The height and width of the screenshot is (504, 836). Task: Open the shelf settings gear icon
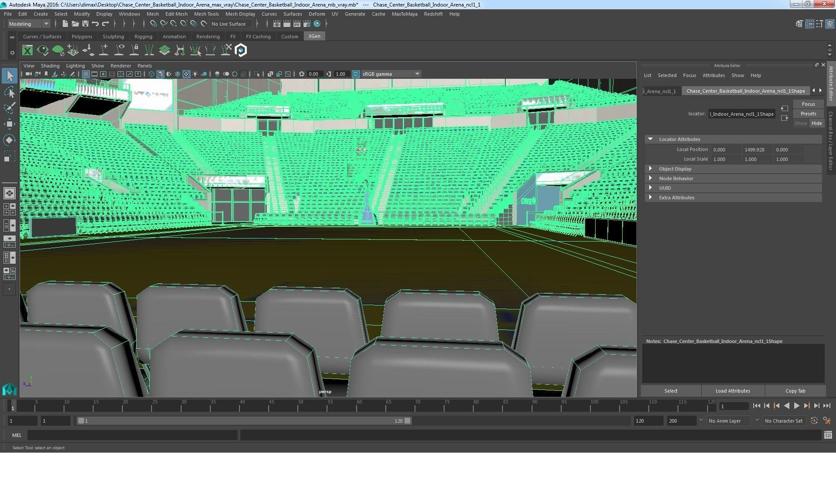point(12,53)
